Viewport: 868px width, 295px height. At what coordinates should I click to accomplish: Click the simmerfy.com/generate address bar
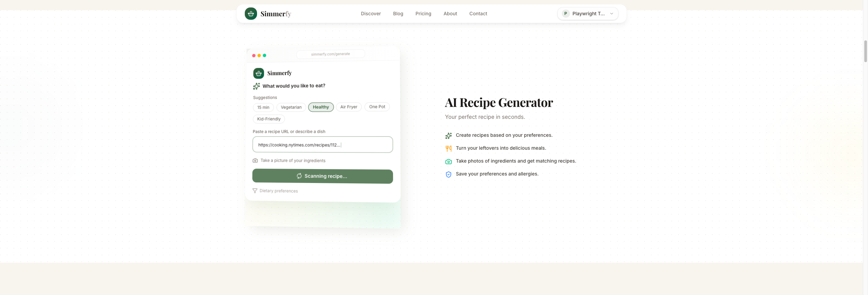331,54
